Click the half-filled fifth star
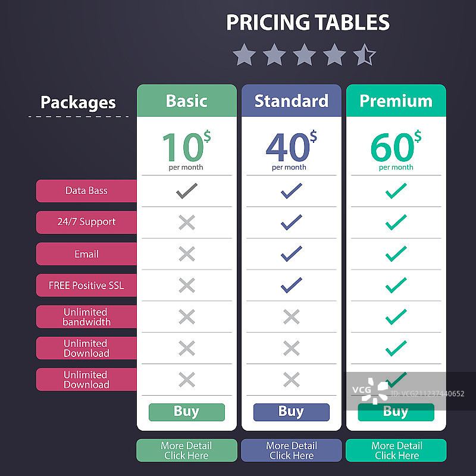This screenshot has width=476, height=476. [364, 55]
